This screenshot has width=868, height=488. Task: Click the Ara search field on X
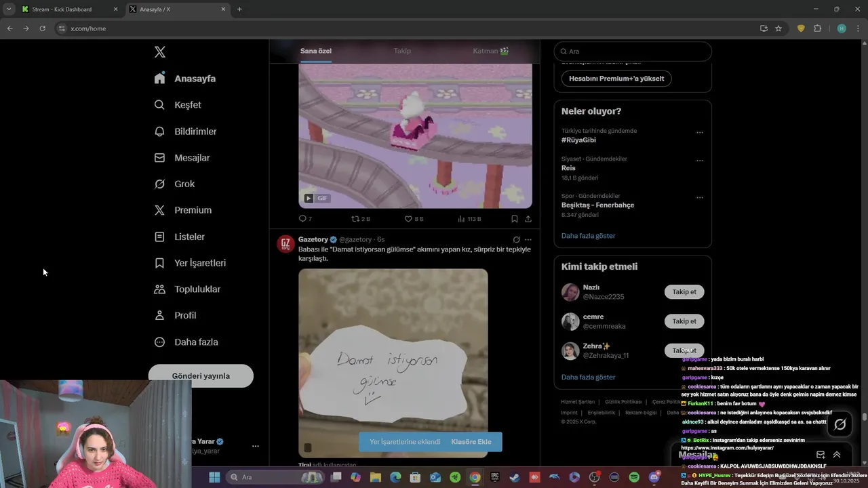click(x=633, y=52)
